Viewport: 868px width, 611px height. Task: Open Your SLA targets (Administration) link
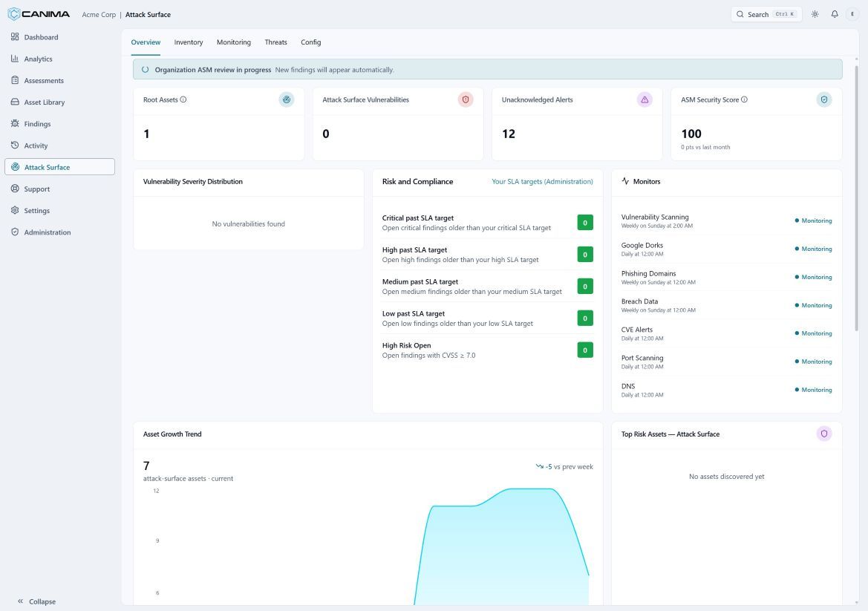click(542, 182)
